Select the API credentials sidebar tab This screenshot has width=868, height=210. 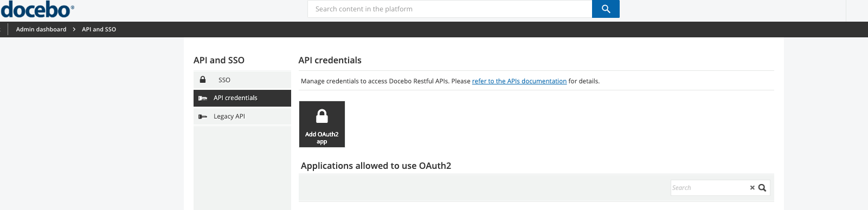tap(242, 98)
